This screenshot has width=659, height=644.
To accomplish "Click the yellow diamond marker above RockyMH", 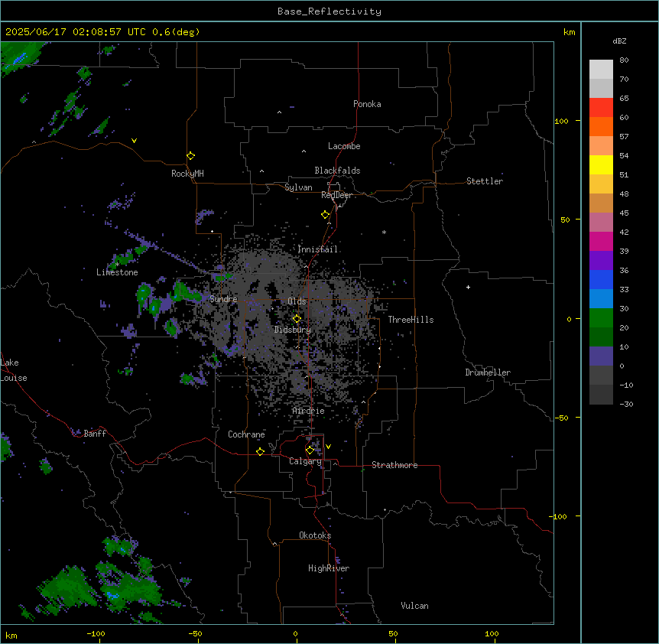I will (x=190, y=156).
